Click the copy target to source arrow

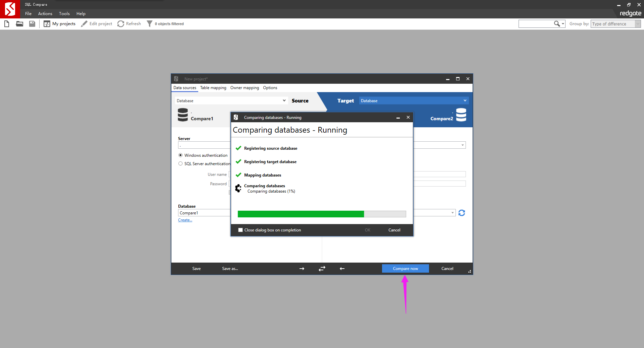[342, 269]
